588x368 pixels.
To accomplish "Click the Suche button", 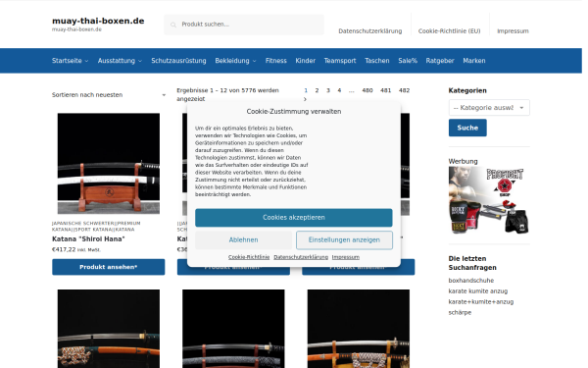I will click(467, 128).
